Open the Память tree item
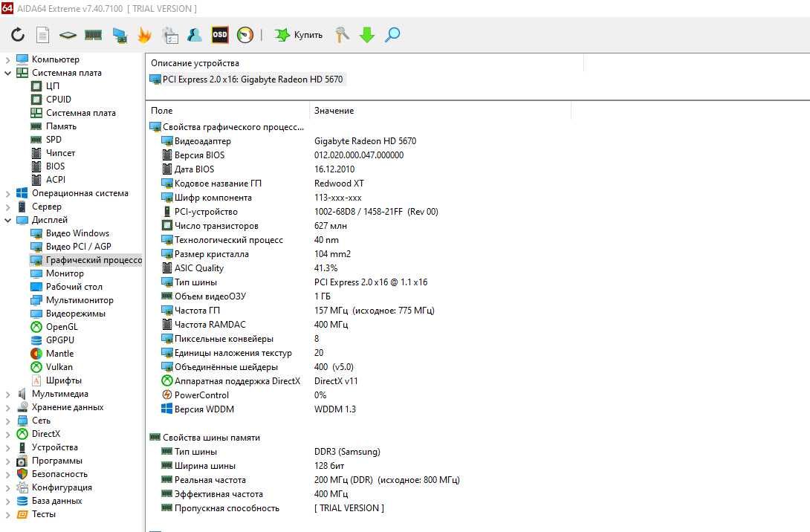This screenshot has height=532, width=810. 54,126
